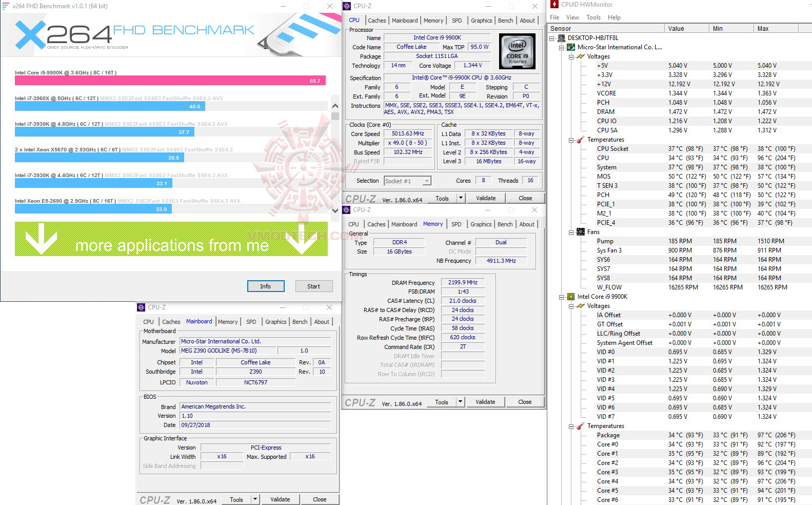Viewport: 812px width, 505px height.
Task: Click the CPU-Z icon in the Memory tab window's title bar
Action: point(347,210)
